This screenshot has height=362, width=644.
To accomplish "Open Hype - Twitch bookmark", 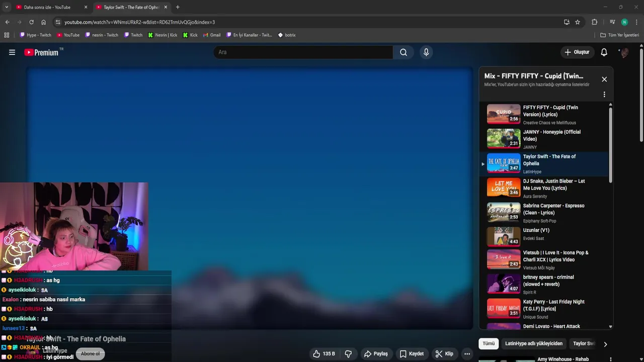I will click(x=35, y=35).
